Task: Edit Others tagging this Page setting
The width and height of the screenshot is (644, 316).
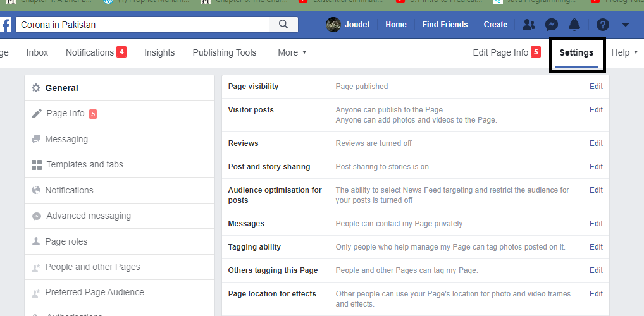Action: (597, 270)
